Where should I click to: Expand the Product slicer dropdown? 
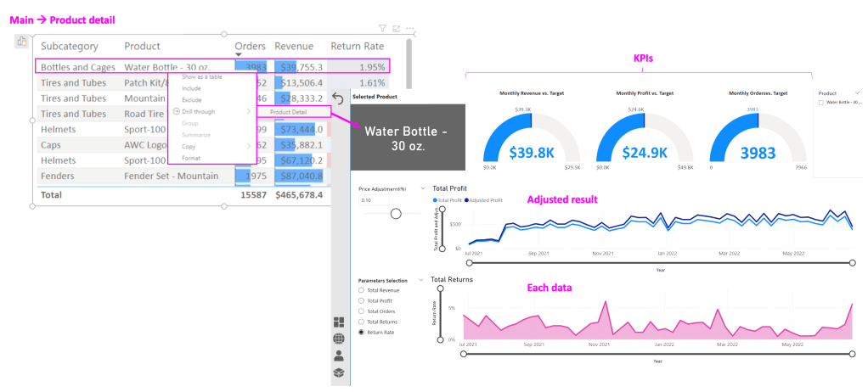[x=856, y=93]
